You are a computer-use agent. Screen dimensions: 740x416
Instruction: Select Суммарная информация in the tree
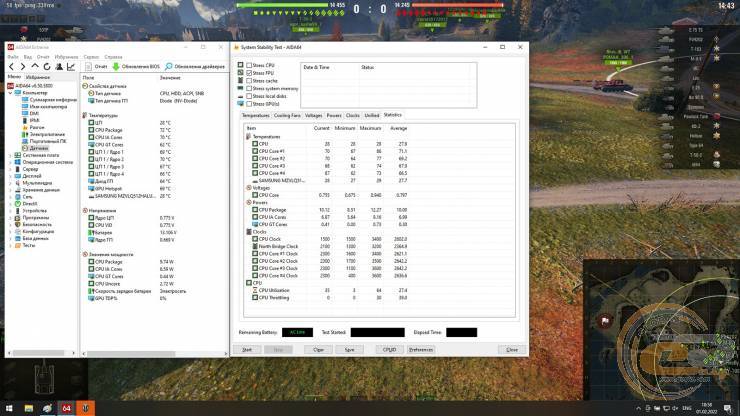pyautogui.click(x=52, y=100)
